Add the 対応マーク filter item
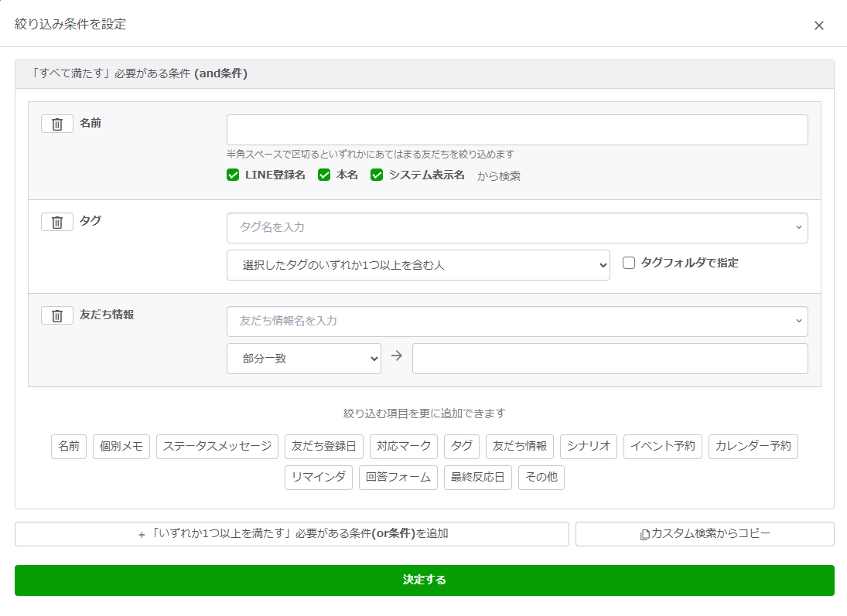 click(403, 446)
